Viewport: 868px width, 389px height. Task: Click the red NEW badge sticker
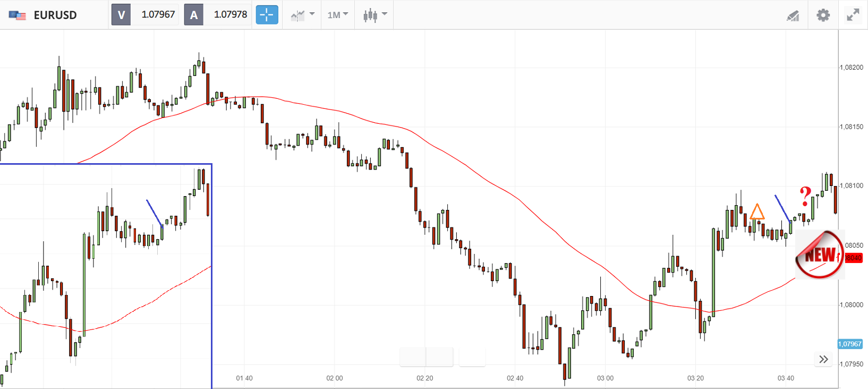pyautogui.click(x=820, y=255)
